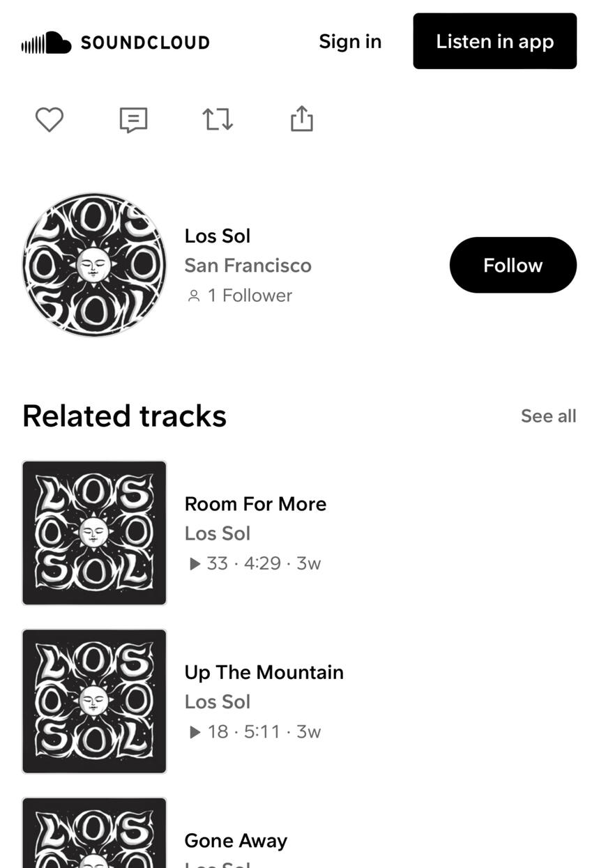Click the SoundCloud logo
Image resolution: width=599 pixels, height=868 pixels.
pos(115,42)
